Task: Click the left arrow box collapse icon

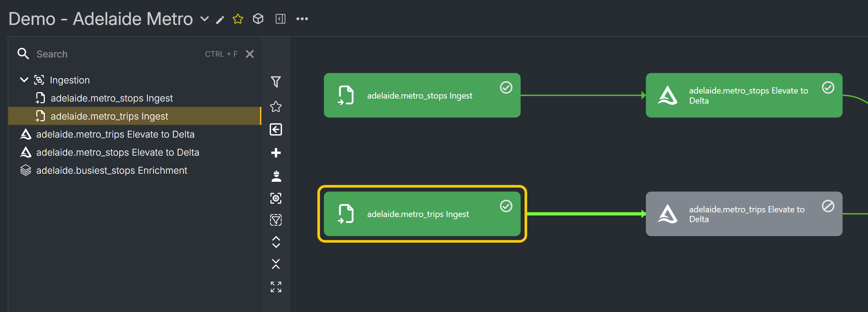Action: click(x=276, y=129)
